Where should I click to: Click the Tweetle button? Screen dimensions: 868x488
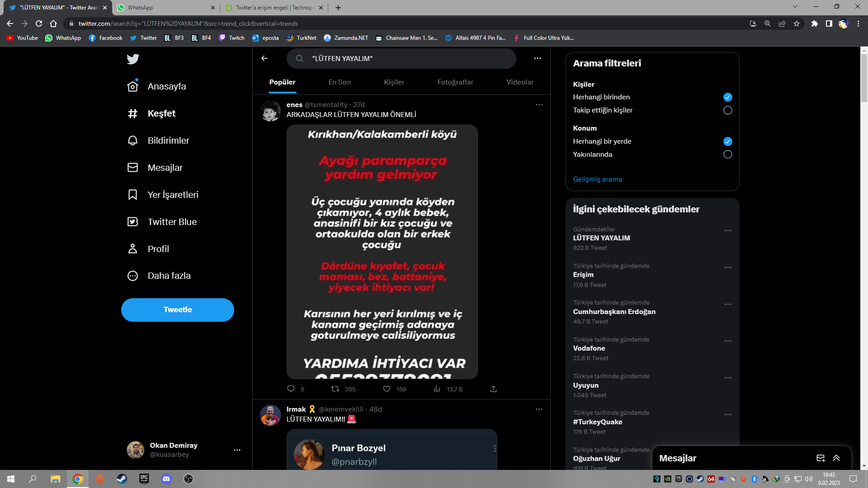click(178, 310)
